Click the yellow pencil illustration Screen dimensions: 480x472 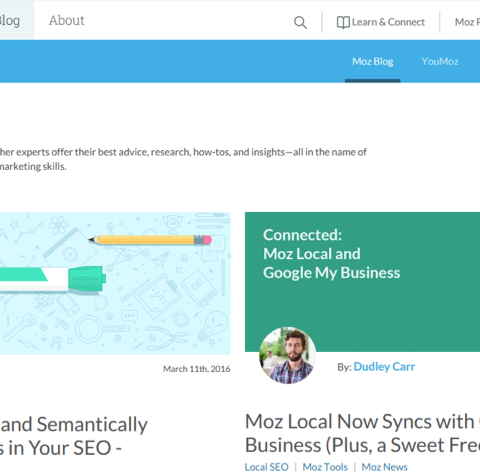pyautogui.click(x=150, y=240)
